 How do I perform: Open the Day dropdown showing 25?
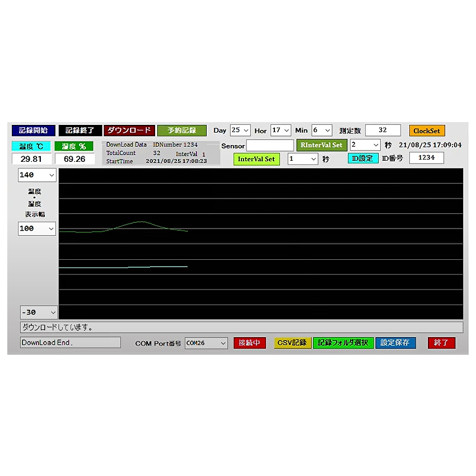point(240,130)
